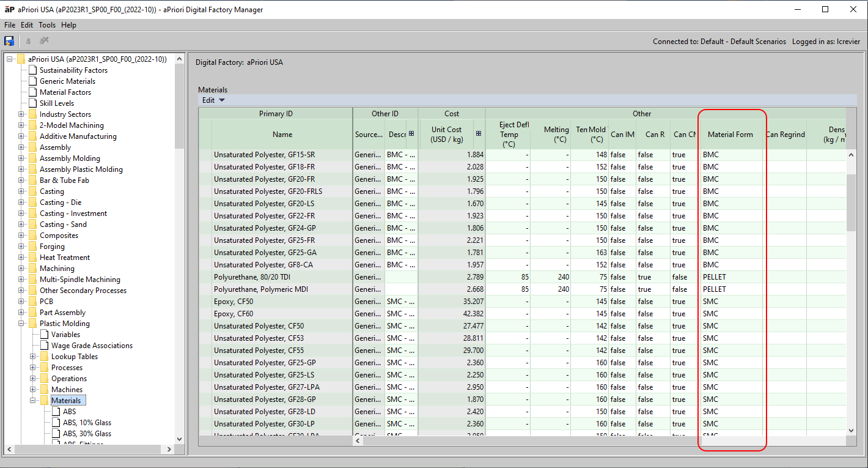Select Skill Levels in tree
Viewport: 868px width, 468px height.
point(57,103)
